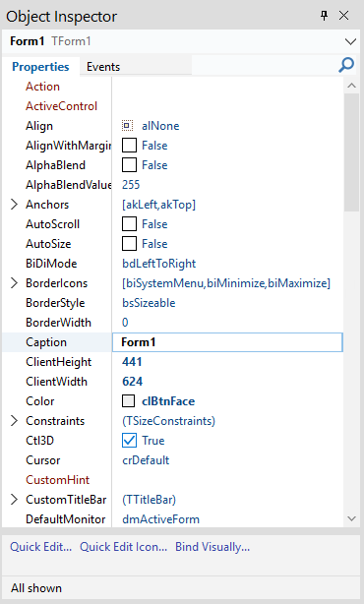
Task: Click the alNone alignment icon
Action: point(127,126)
